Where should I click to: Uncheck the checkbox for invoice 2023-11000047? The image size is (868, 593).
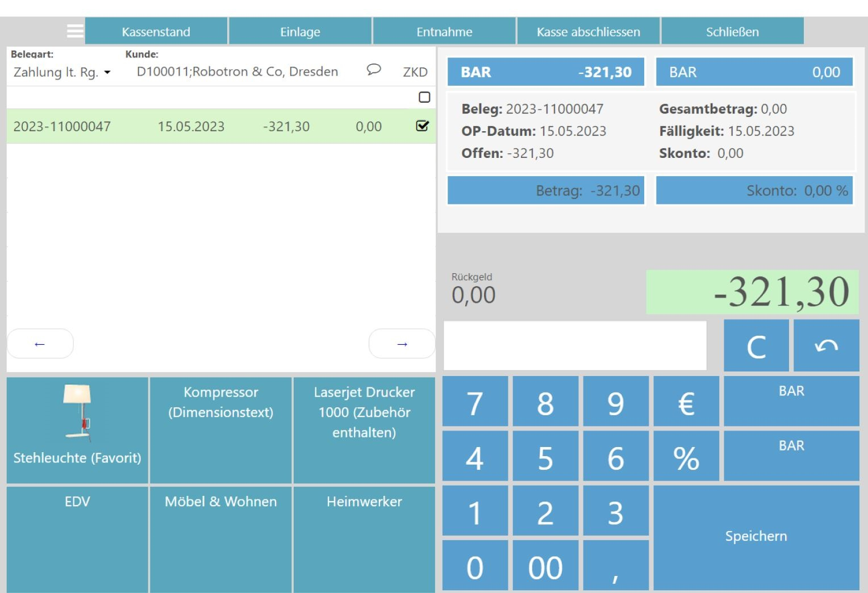coord(422,126)
